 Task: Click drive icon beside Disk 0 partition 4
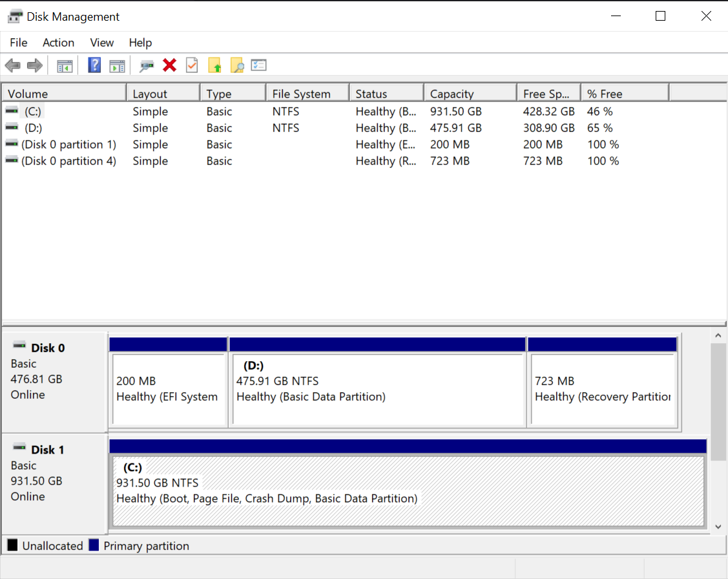pyautogui.click(x=12, y=160)
